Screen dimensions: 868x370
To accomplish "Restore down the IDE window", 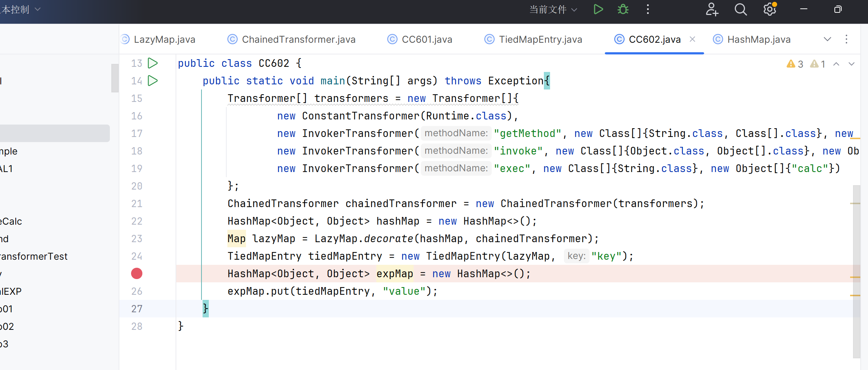I will pyautogui.click(x=838, y=9).
